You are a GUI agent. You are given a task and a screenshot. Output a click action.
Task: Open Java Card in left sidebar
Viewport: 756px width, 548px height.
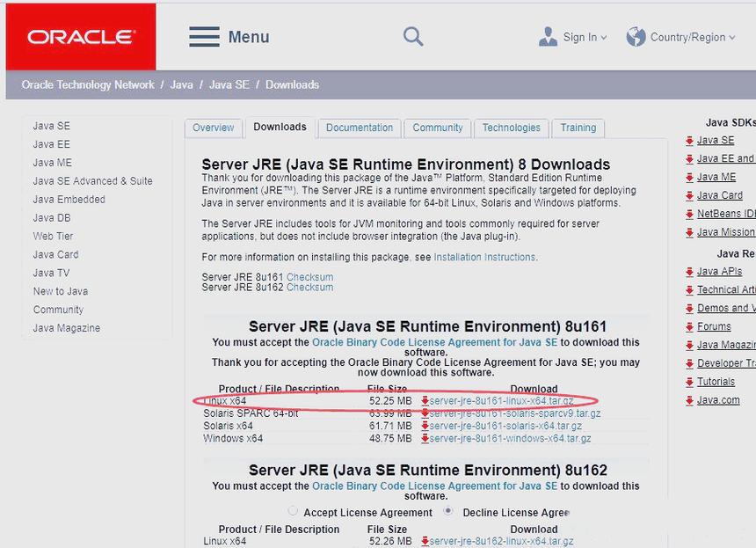click(x=55, y=255)
